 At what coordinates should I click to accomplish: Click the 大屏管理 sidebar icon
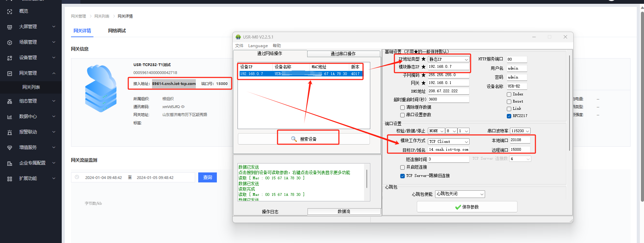(10, 27)
